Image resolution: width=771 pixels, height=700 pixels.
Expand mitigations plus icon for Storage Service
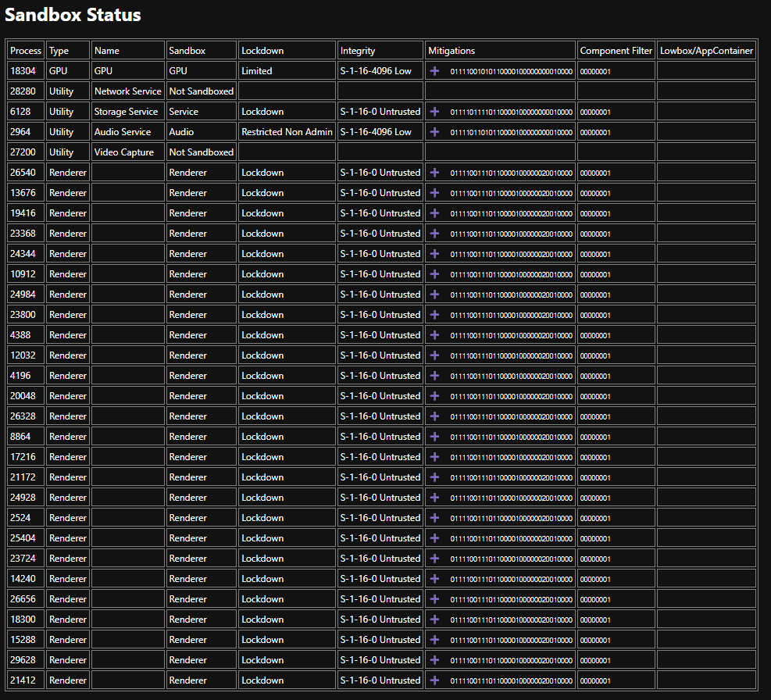[x=434, y=112]
